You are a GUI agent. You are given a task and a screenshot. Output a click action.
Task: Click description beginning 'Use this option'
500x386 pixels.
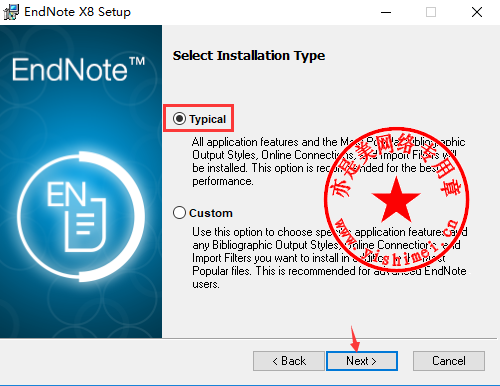click(330, 258)
